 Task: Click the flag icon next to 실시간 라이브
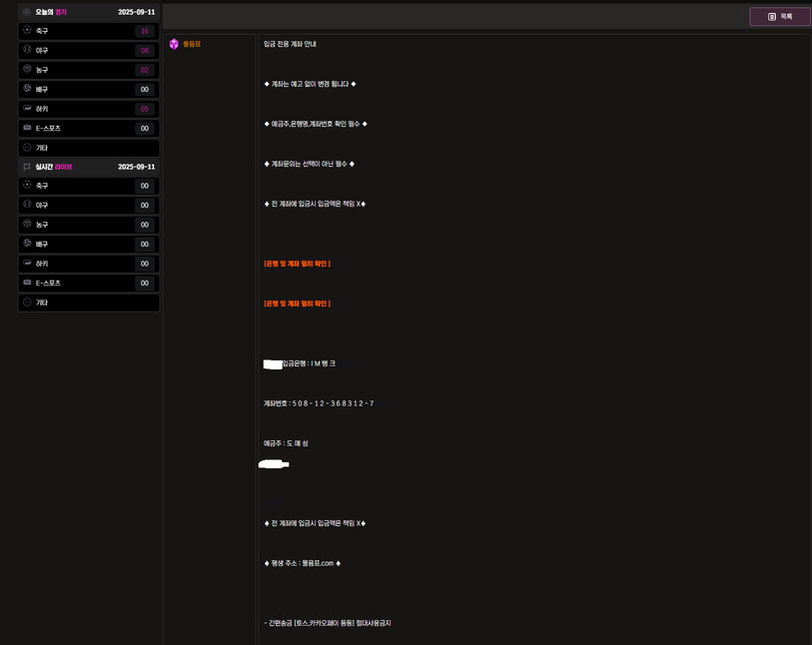click(27, 167)
